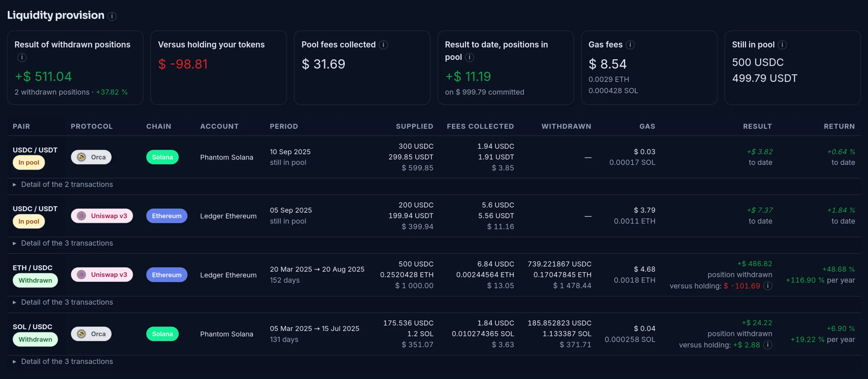The image size is (868, 379).
Task: Click Uniswap logo in ETH / USDC row
Action: pyautogui.click(x=81, y=275)
